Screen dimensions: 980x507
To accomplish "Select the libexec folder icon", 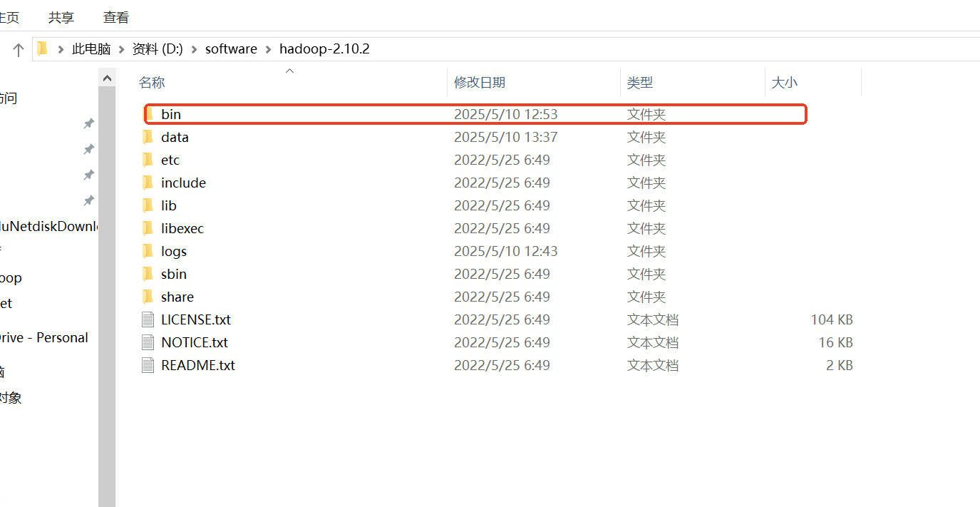I will pos(148,228).
